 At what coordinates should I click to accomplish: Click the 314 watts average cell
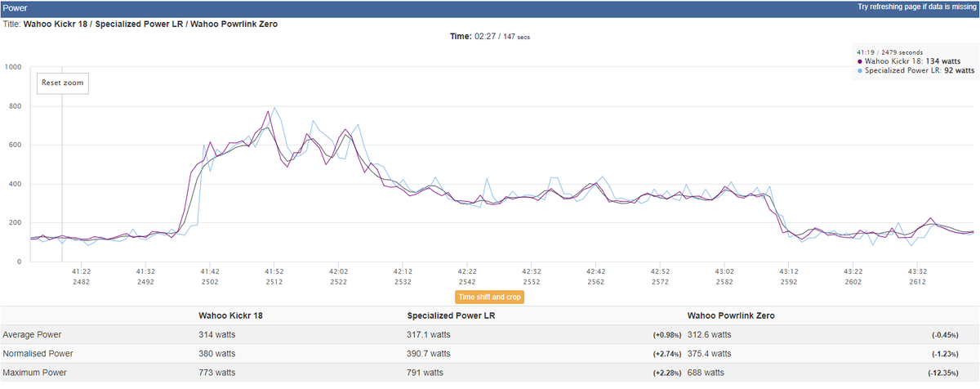pyautogui.click(x=216, y=334)
